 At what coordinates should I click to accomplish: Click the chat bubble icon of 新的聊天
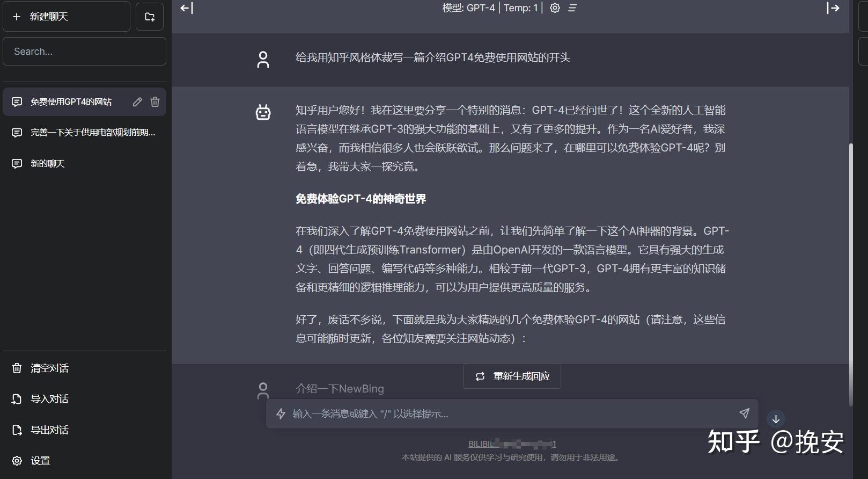click(x=17, y=164)
